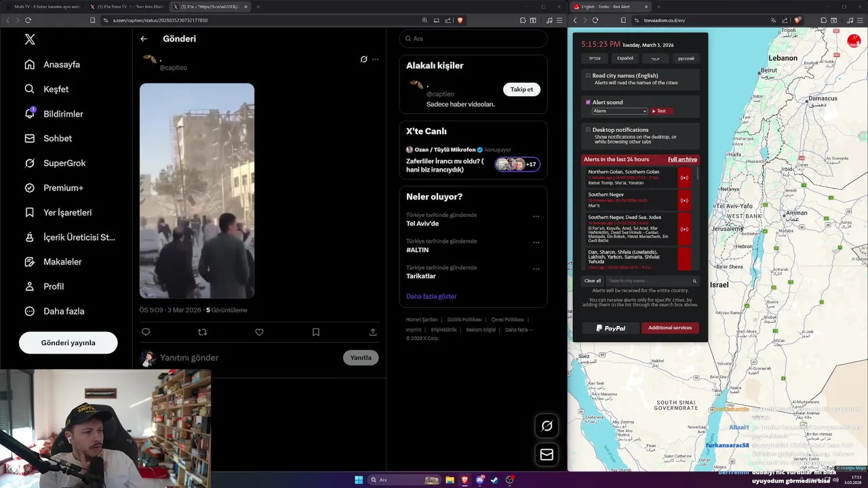
Task: Open more options for Tel Aviv'de trend
Action: click(536, 216)
